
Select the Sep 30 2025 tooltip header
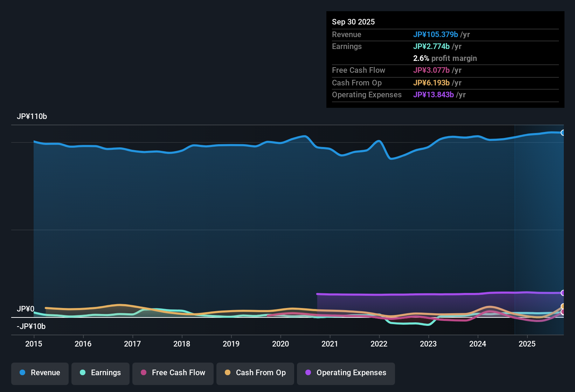353,22
